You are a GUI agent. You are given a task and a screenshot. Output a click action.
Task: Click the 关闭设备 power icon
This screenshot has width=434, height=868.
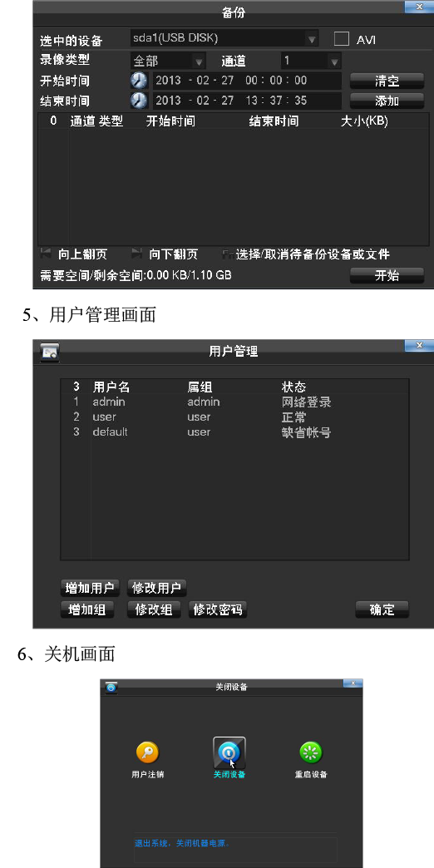[x=229, y=752]
